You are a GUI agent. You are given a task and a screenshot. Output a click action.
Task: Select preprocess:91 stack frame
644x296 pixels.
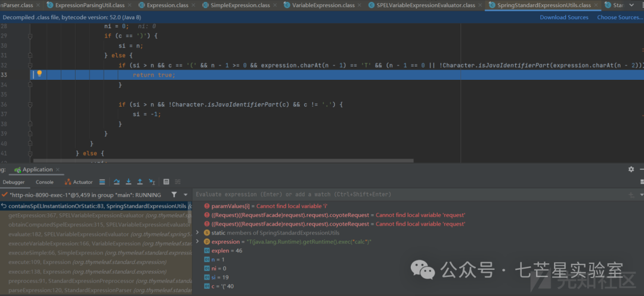(x=95, y=281)
